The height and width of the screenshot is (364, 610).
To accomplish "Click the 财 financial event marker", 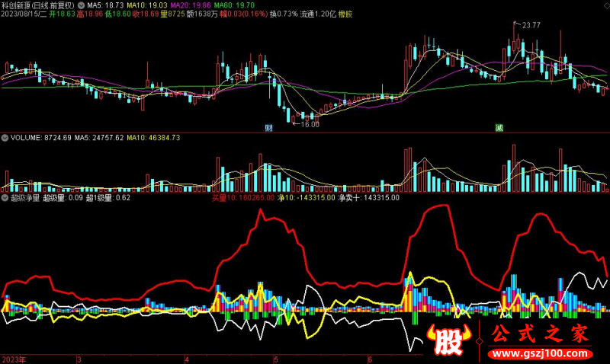I will pos(269,128).
